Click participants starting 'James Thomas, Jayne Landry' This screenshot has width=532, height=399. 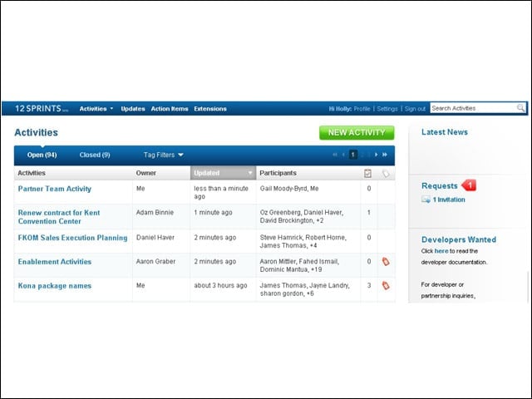tap(305, 289)
